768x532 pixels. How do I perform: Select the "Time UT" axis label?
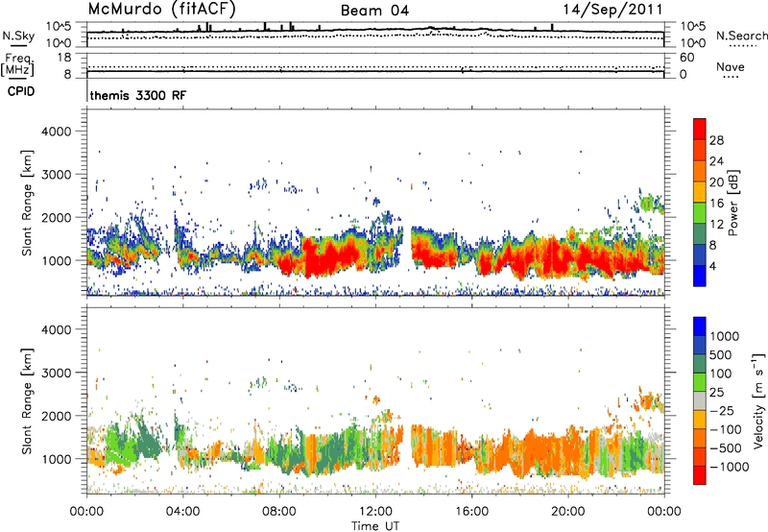[x=375, y=526]
